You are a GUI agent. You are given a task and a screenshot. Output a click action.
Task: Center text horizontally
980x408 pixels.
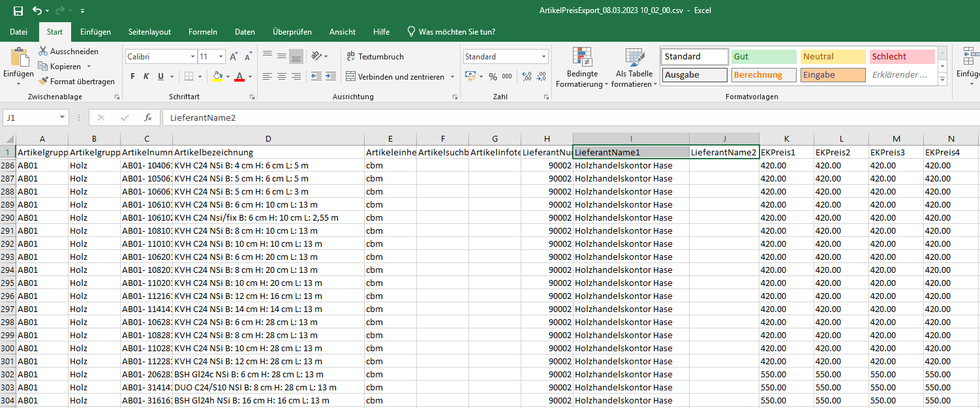[x=282, y=76]
